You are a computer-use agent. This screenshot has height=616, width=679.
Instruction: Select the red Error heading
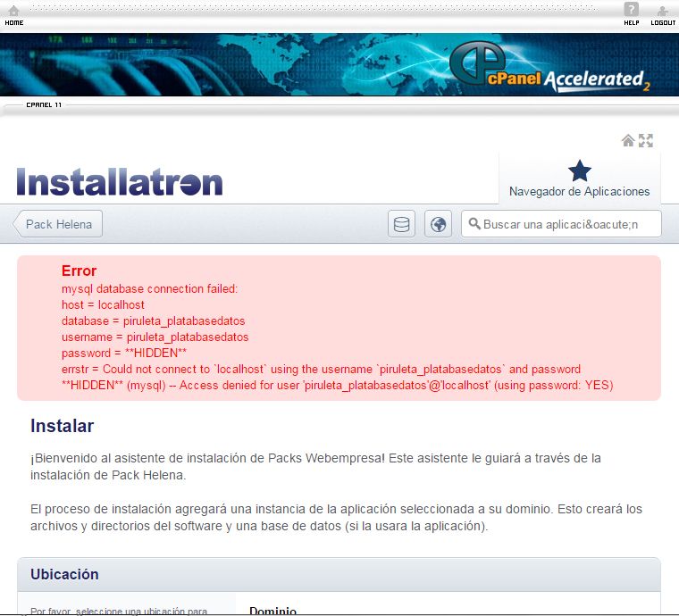(79, 271)
